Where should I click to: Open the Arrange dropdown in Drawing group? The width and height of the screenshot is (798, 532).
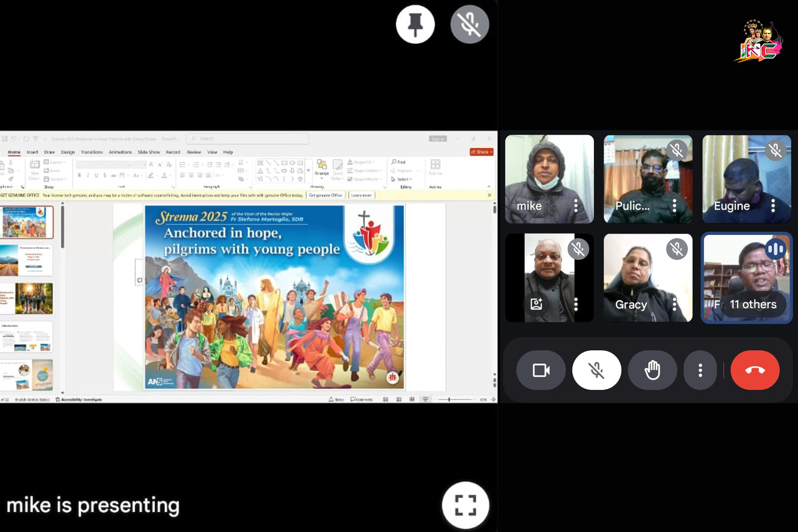click(x=321, y=170)
